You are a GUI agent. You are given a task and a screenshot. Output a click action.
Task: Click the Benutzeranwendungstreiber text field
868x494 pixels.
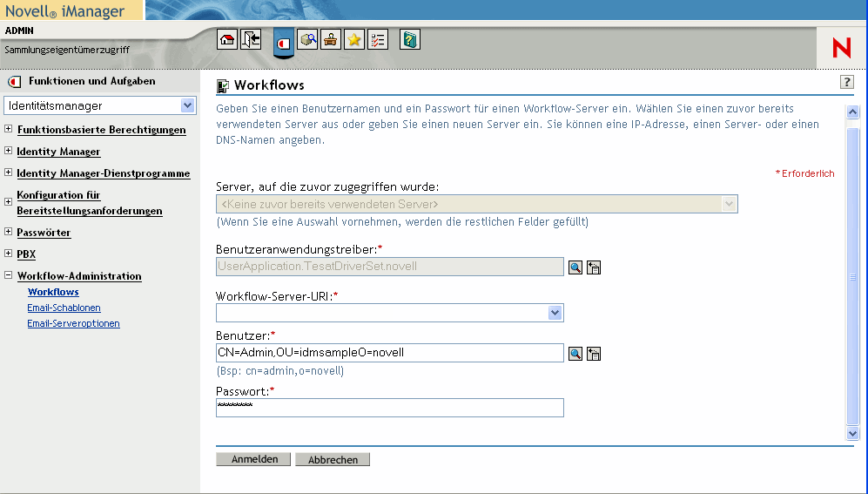(x=390, y=267)
